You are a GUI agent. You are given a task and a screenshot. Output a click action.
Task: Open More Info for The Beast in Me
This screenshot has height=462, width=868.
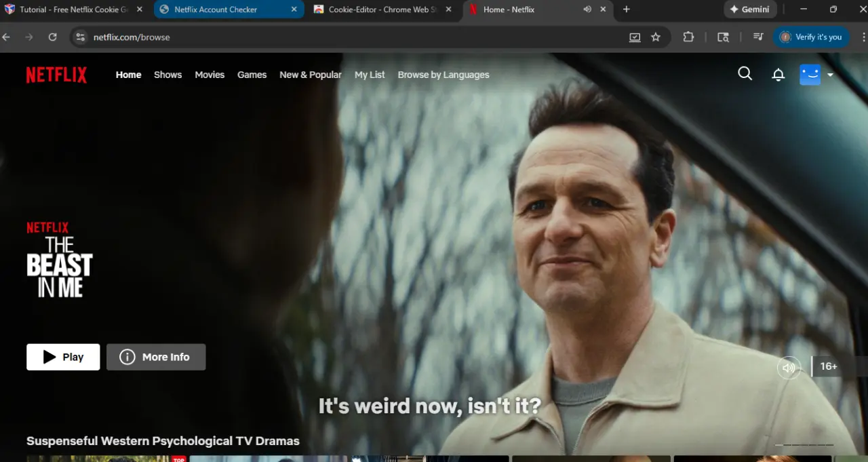(156, 357)
